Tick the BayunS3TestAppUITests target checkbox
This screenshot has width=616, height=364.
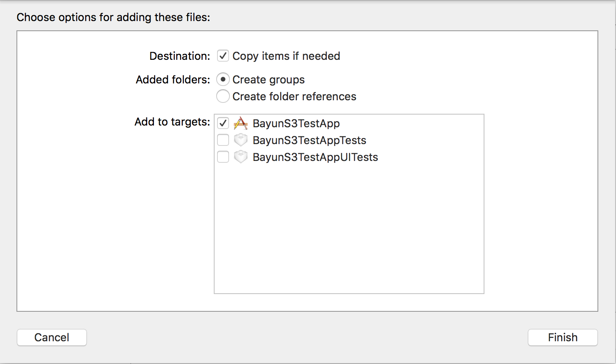tap(223, 157)
